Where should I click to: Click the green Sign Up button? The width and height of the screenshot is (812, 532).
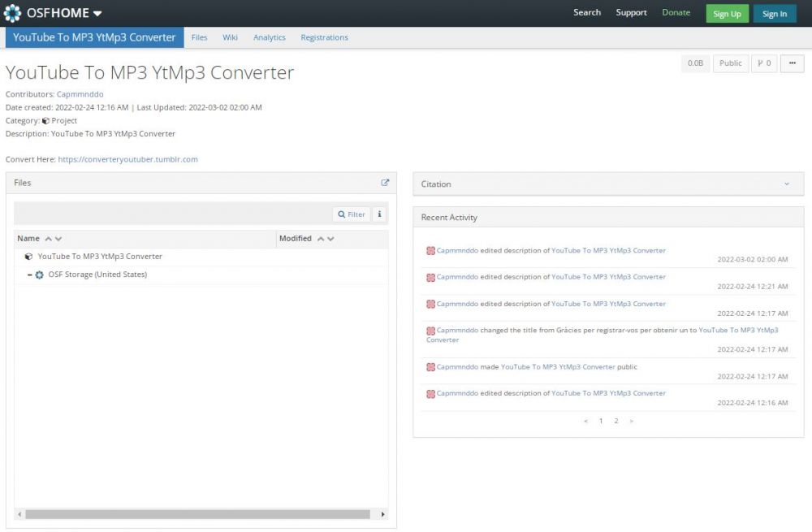[727, 14]
